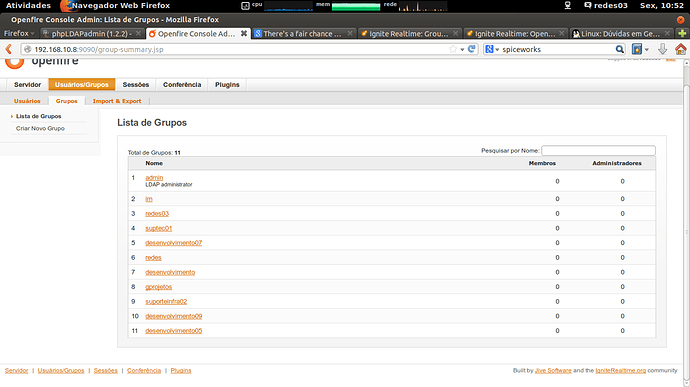Viewport: 690px width, 387px height.
Task: Open the downloads arrow icon in toolbar
Action: pos(662,49)
